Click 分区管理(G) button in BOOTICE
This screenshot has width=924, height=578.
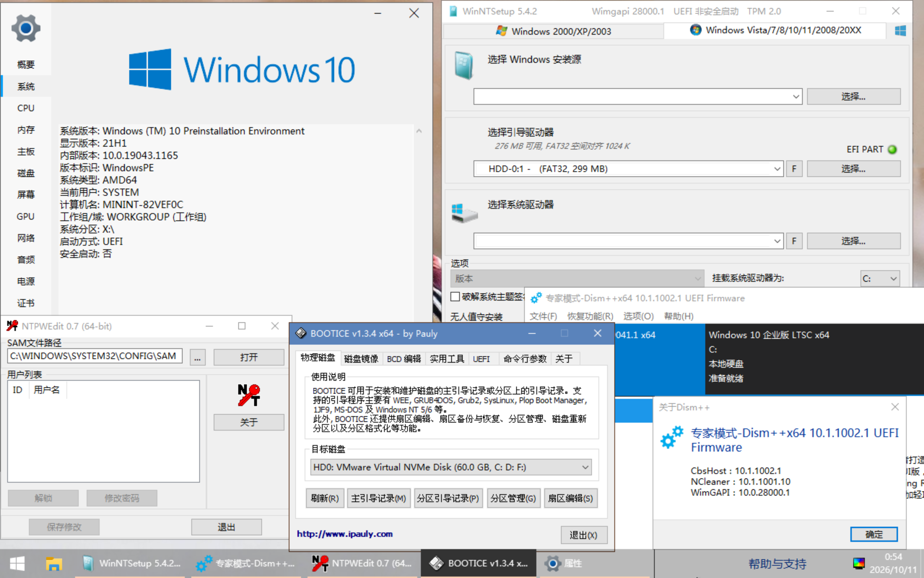coord(513,498)
